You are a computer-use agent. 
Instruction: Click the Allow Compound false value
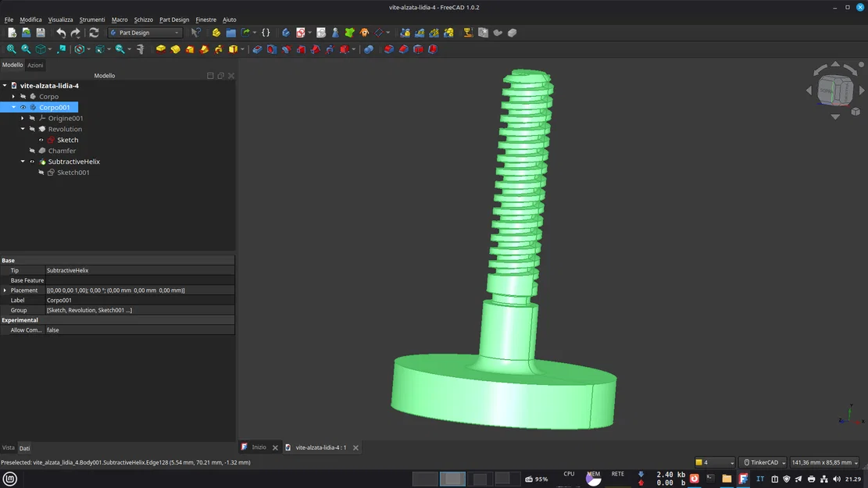pyautogui.click(x=140, y=330)
